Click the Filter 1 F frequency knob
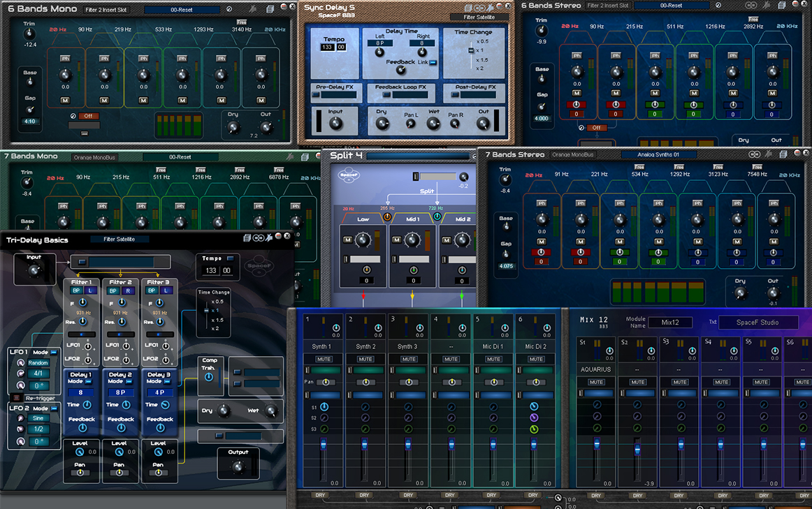The width and height of the screenshot is (812, 509). (x=83, y=302)
